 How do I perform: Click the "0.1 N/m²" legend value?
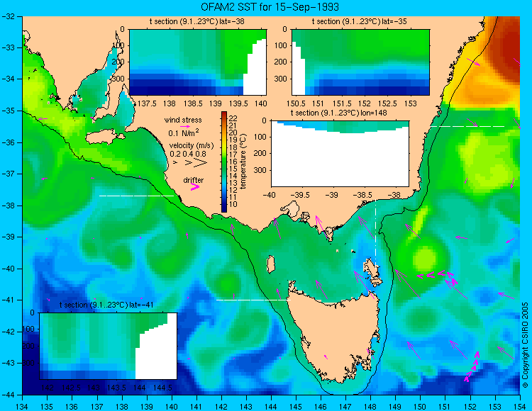(184, 133)
